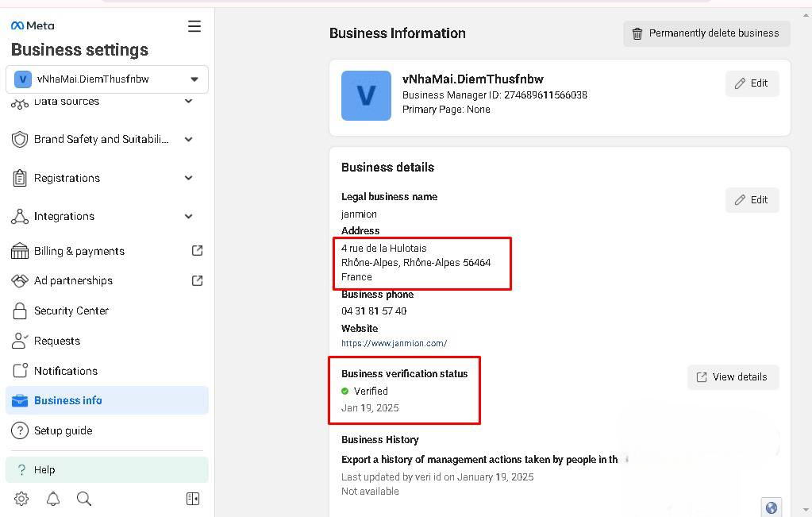
Task: Click the Business Manager ID text
Action: tap(495, 95)
